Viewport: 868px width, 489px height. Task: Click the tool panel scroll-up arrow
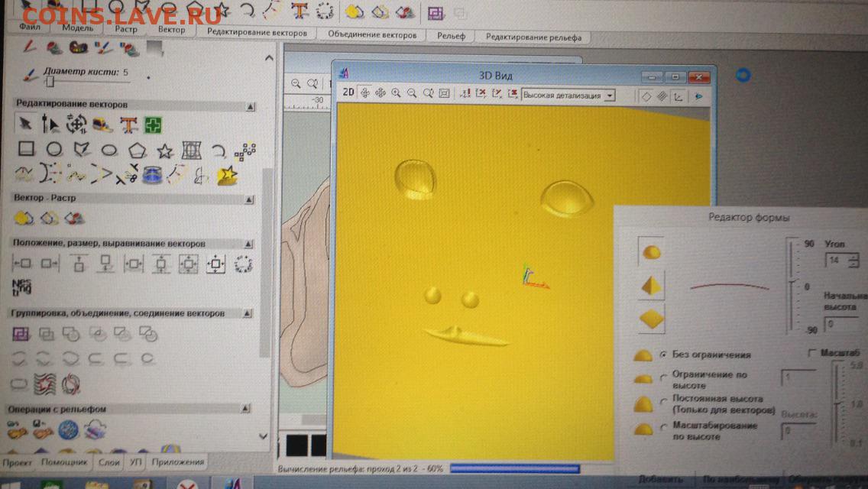click(x=269, y=57)
